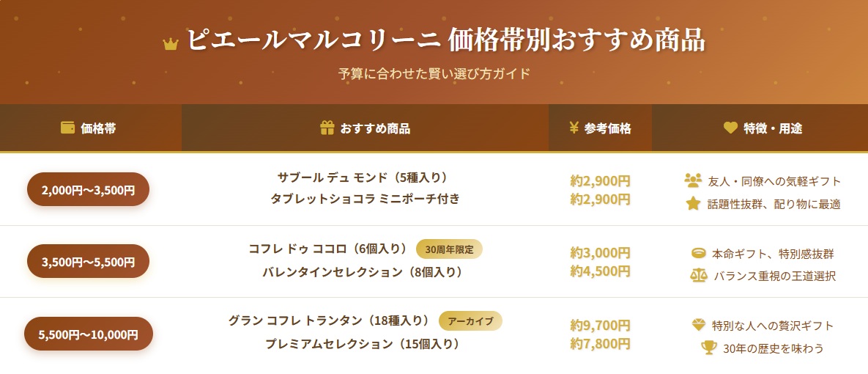
Task: Click the 30周年限定 badge
Action: (449, 249)
